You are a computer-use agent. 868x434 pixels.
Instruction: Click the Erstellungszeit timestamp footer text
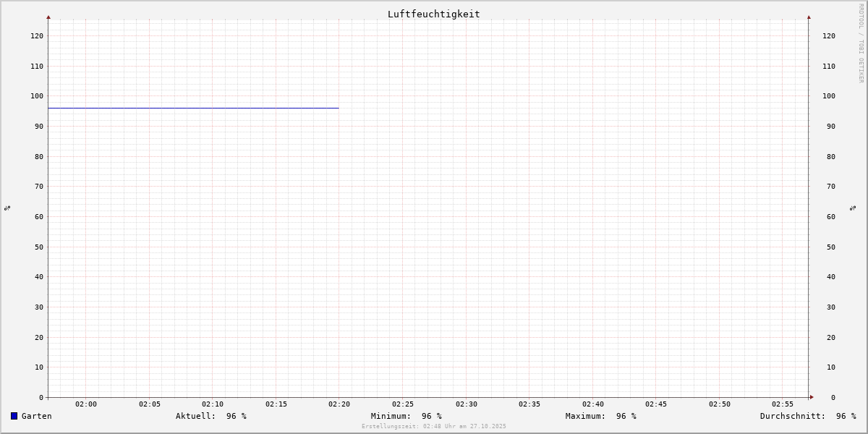pos(434,427)
